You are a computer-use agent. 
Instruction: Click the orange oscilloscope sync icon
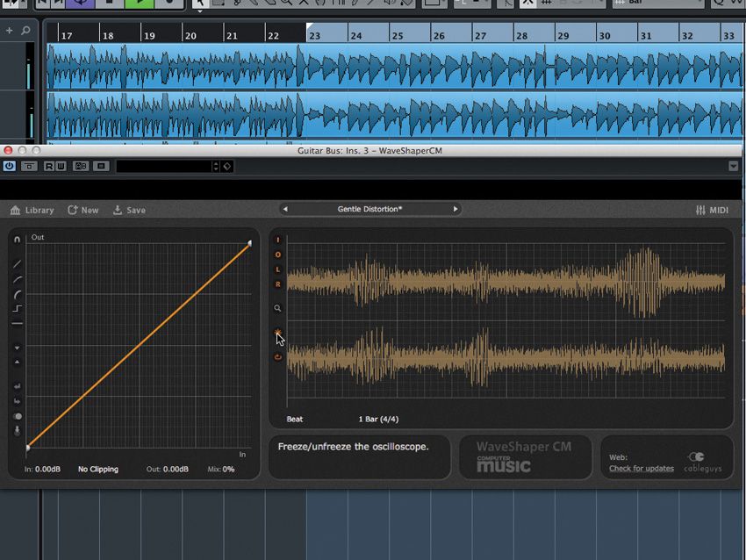pos(278,357)
